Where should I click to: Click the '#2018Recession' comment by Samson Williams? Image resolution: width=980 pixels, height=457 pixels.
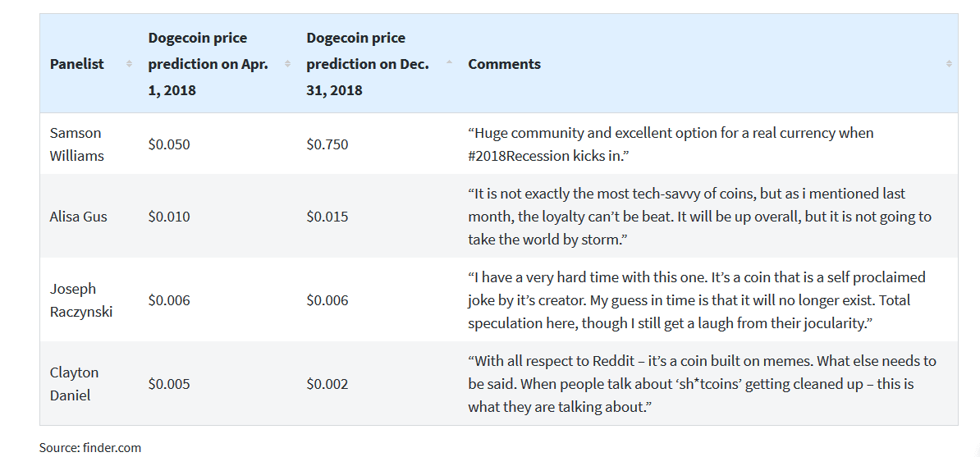coord(670,144)
